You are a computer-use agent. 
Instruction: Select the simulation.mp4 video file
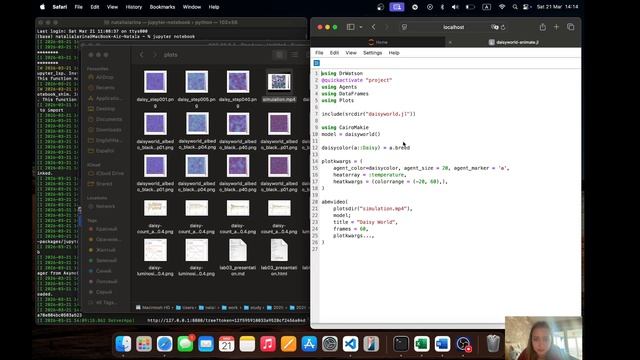[279, 82]
